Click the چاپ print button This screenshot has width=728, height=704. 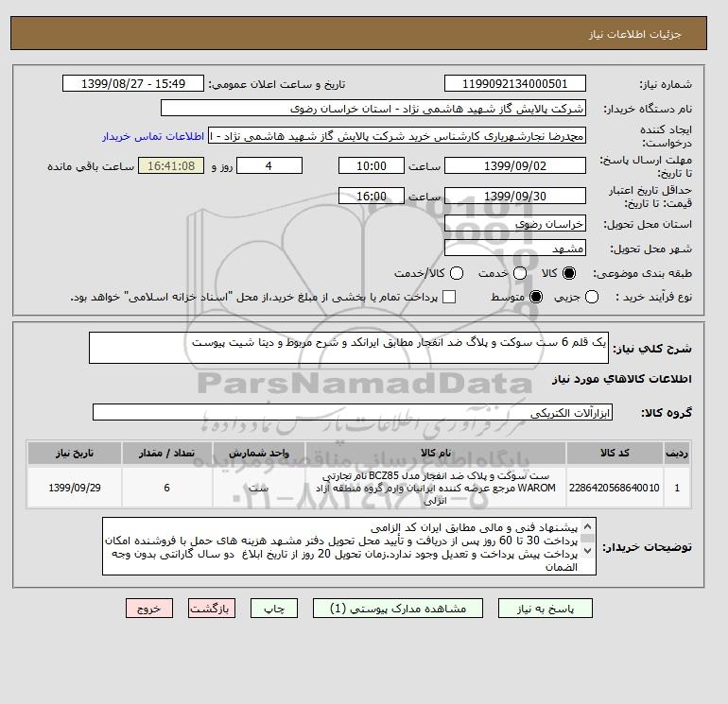pyautogui.click(x=274, y=609)
